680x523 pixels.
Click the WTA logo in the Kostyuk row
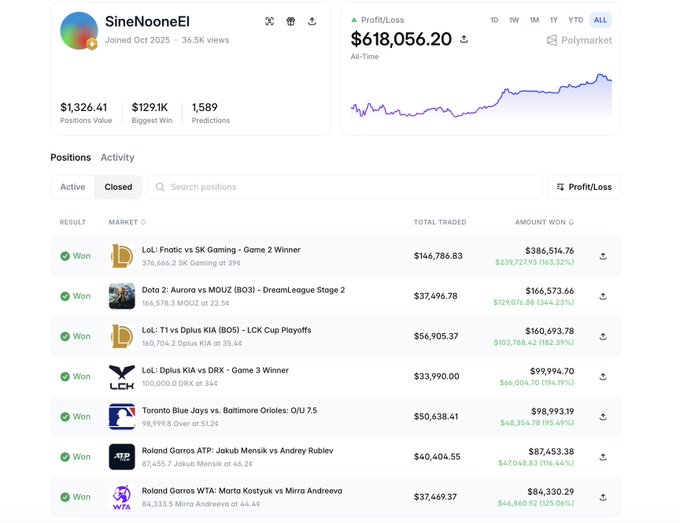pos(122,497)
